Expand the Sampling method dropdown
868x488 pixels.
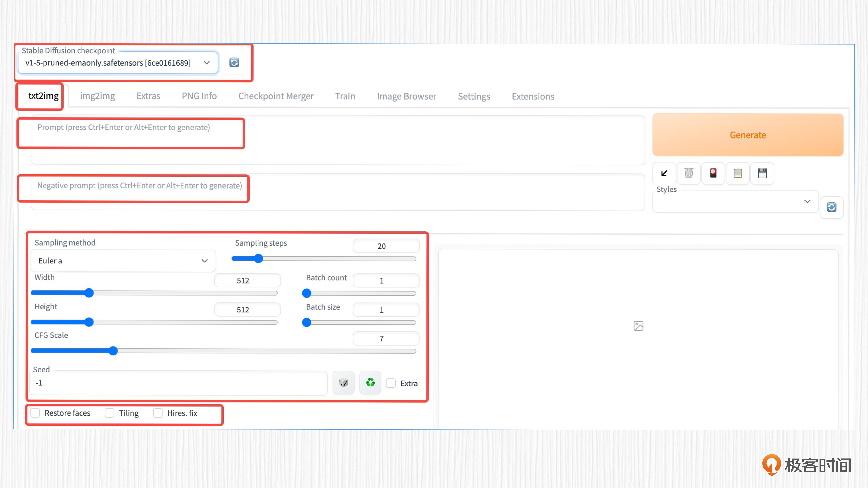pos(123,261)
